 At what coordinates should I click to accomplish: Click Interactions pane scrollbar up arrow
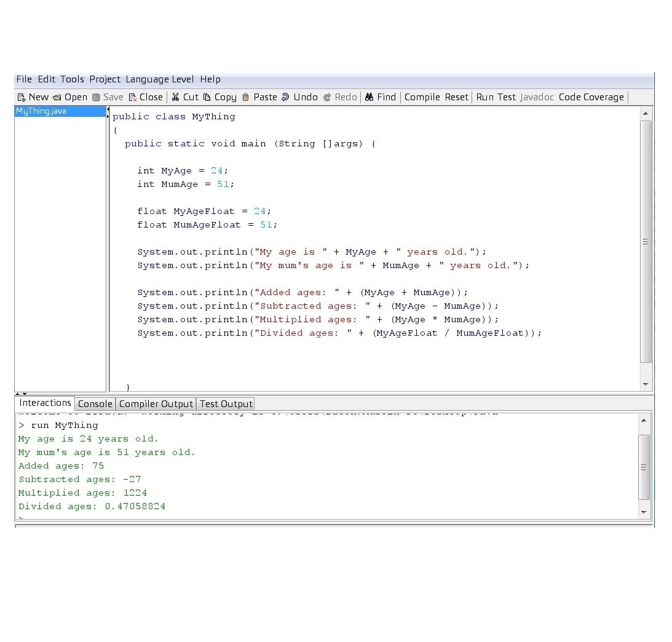coord(644,421)
